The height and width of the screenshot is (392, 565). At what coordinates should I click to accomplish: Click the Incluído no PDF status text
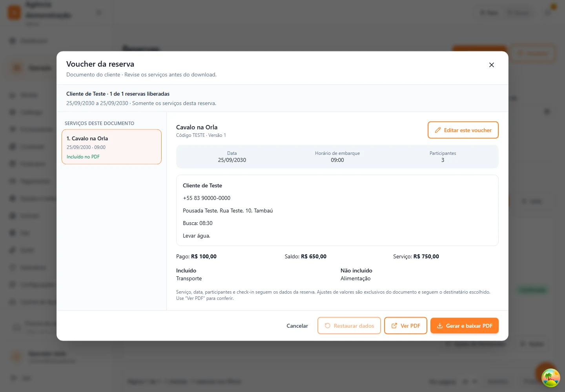click(83, 157)
